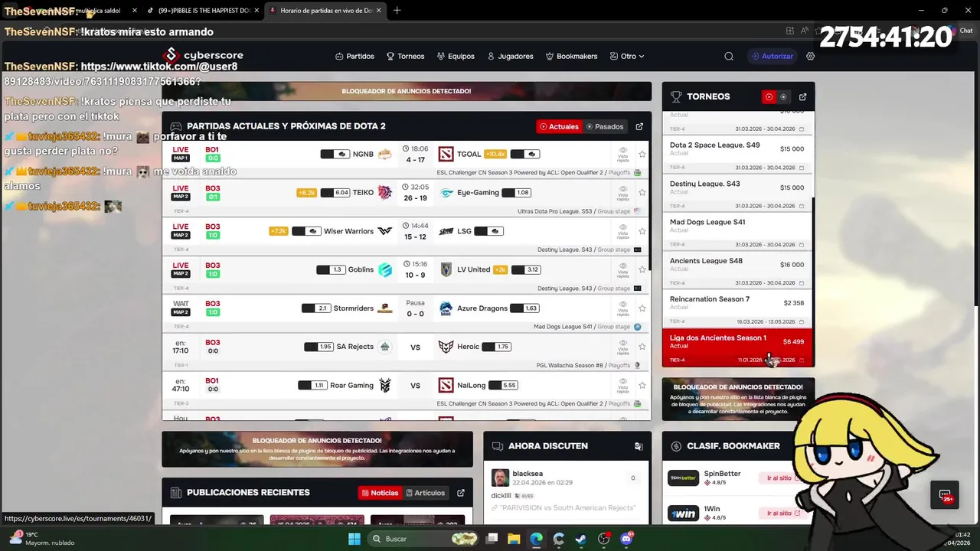Open File Explorer from the taskbar
This screenshot has width=980, height=551.
click(x=514, y=539)
